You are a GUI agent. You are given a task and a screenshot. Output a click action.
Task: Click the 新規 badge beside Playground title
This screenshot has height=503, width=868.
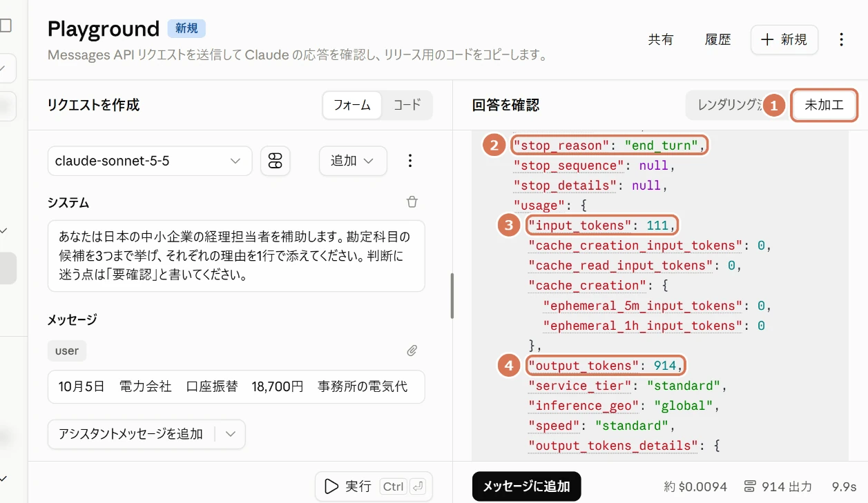tap(186, 28)
